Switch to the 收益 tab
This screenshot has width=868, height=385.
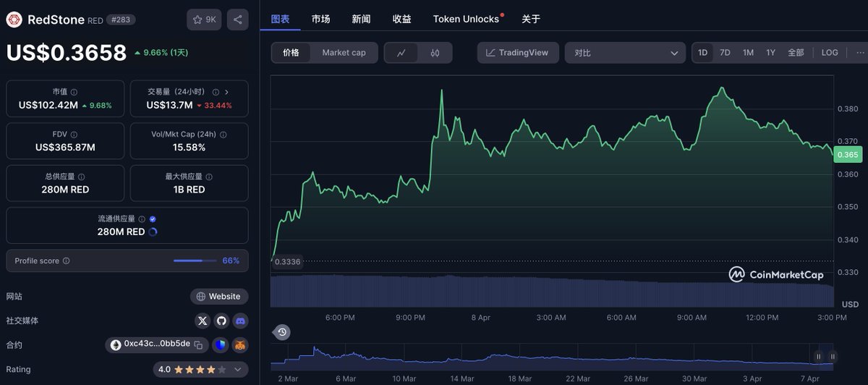(x=401, y=19)
